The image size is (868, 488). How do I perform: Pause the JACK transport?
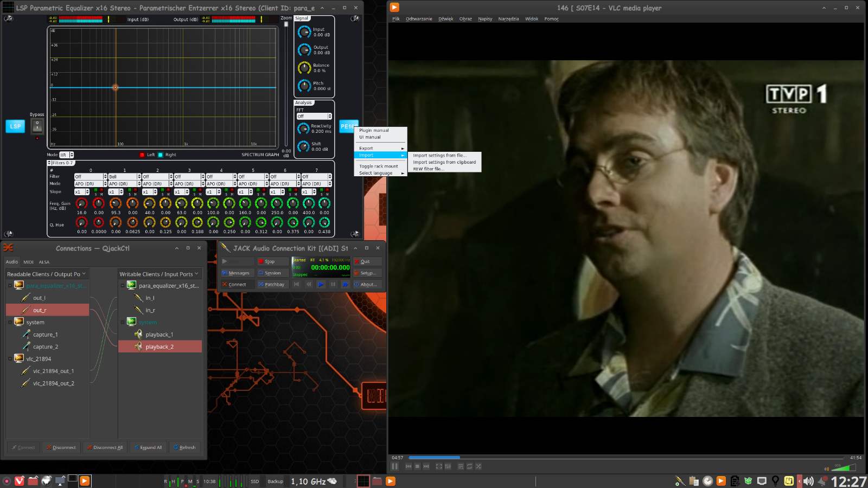tap(333, 284)
